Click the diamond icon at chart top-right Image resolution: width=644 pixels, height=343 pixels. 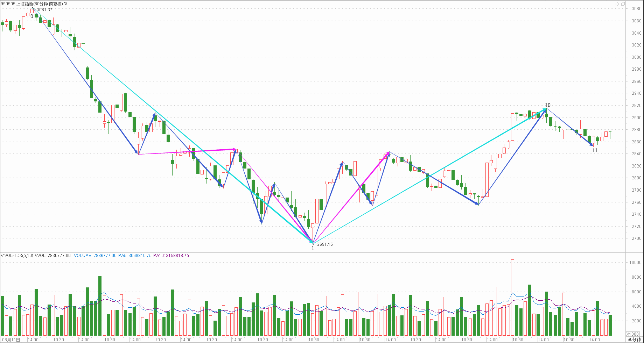[617, 4]
